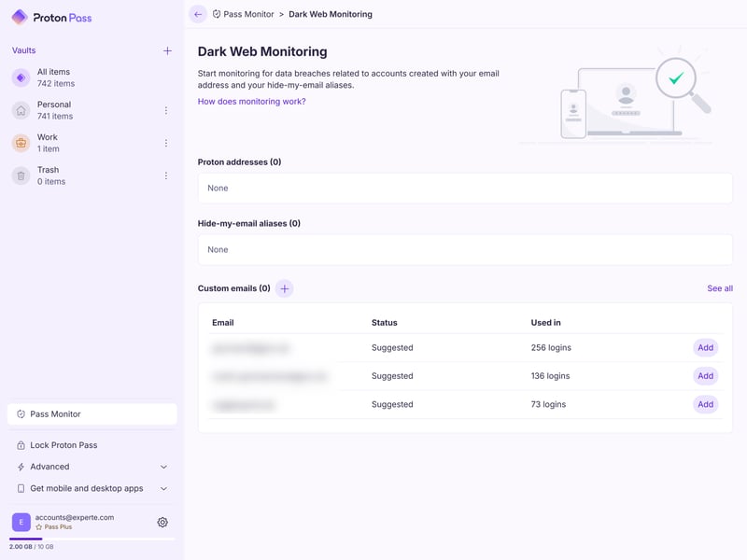Open the three-dot menu for Work vault
The width and height of the screenshot is (747, 560).
166,143
